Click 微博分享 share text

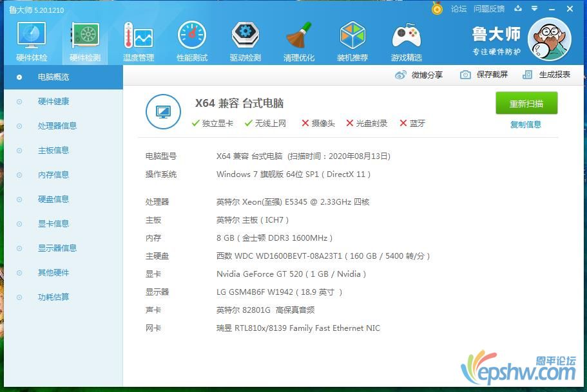pos(427,75)
